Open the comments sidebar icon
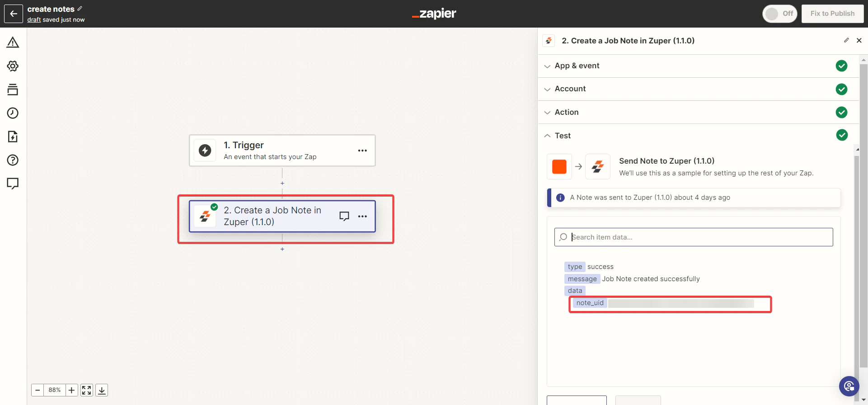The width and height of the screenshot is (868, 405). coord(13,184)
